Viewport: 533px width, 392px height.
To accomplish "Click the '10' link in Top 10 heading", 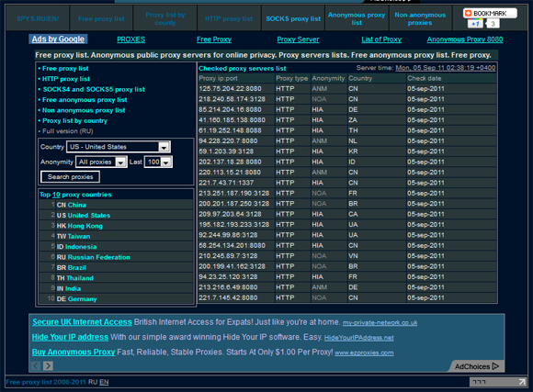I will pos(56,195).
